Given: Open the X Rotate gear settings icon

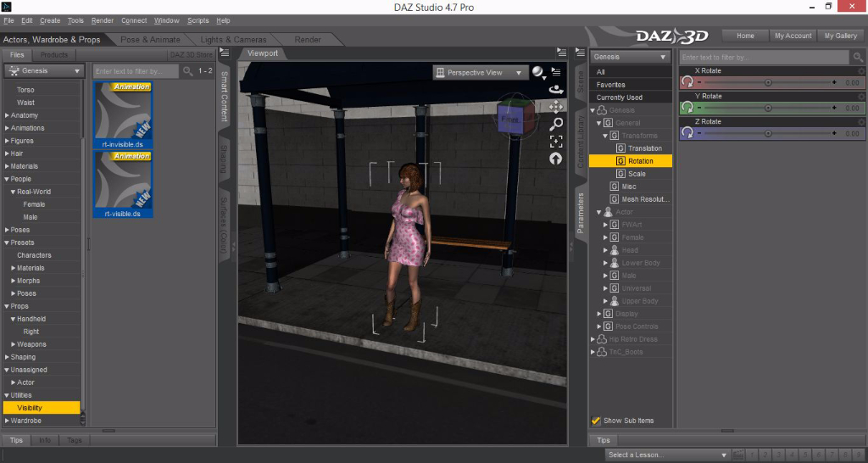Looking at the screenshot, I should (861, 71).
